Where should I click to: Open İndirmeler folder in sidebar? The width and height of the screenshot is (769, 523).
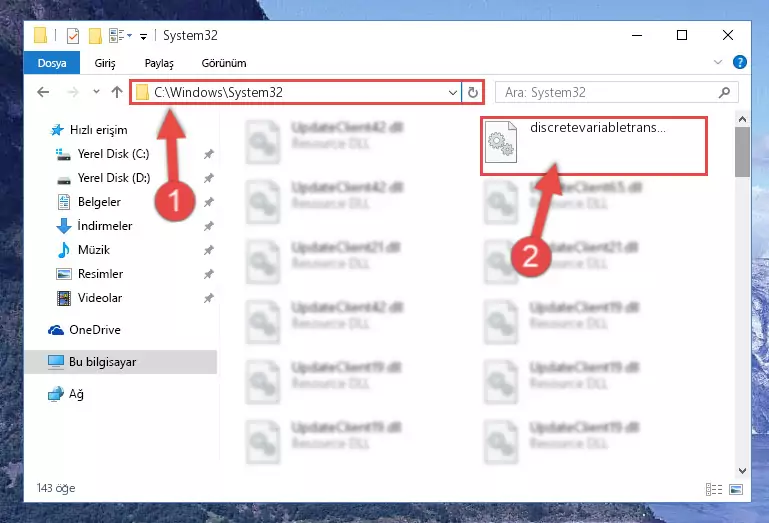click(x=104, y=226)
